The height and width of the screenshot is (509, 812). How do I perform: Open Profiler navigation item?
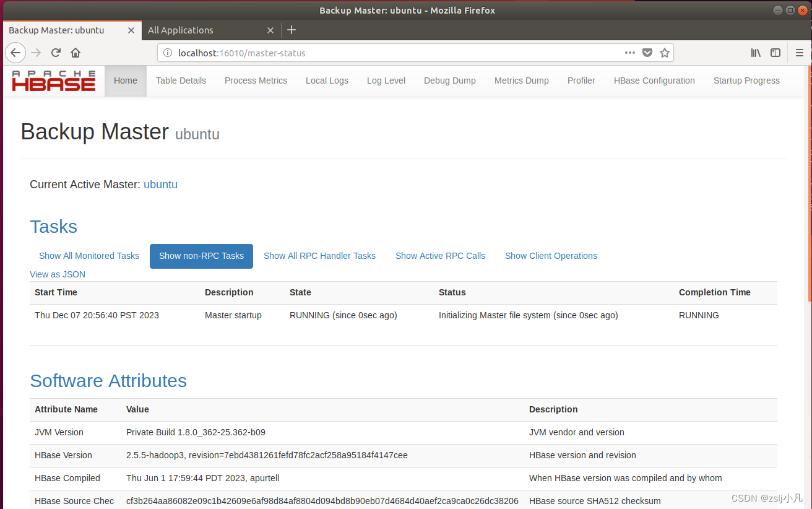click(581, 80)
